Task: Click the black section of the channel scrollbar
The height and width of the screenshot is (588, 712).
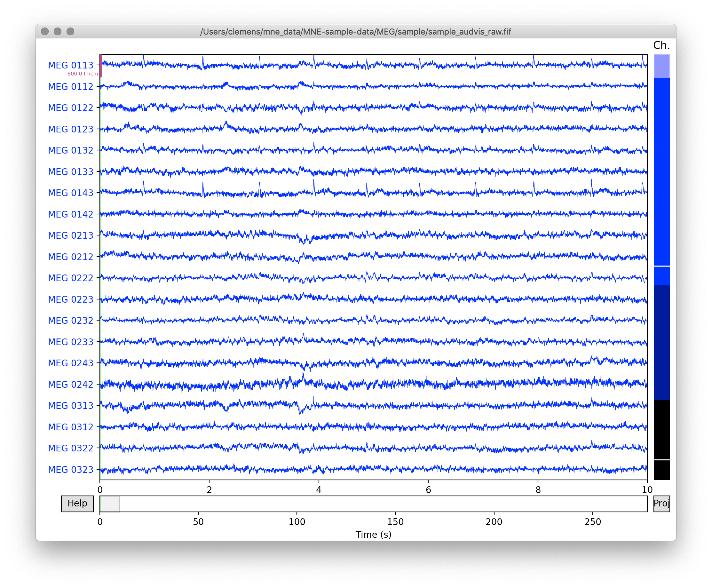Action: [661, 430]
